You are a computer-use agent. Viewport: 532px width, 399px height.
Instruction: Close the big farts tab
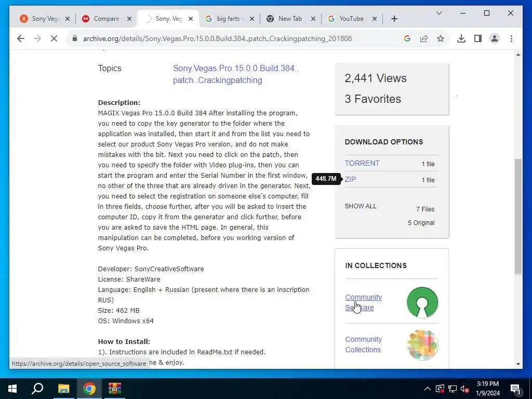coord(252,19)
